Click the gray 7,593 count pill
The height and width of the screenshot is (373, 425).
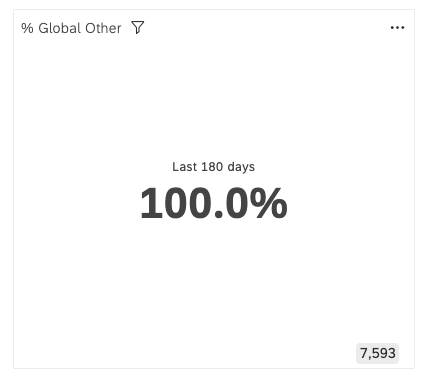(377, 353)
